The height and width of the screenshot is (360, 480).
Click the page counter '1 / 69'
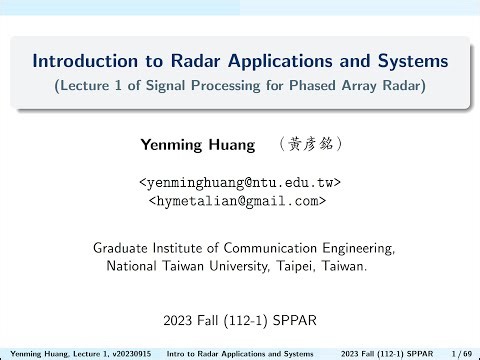click(462, 354)
